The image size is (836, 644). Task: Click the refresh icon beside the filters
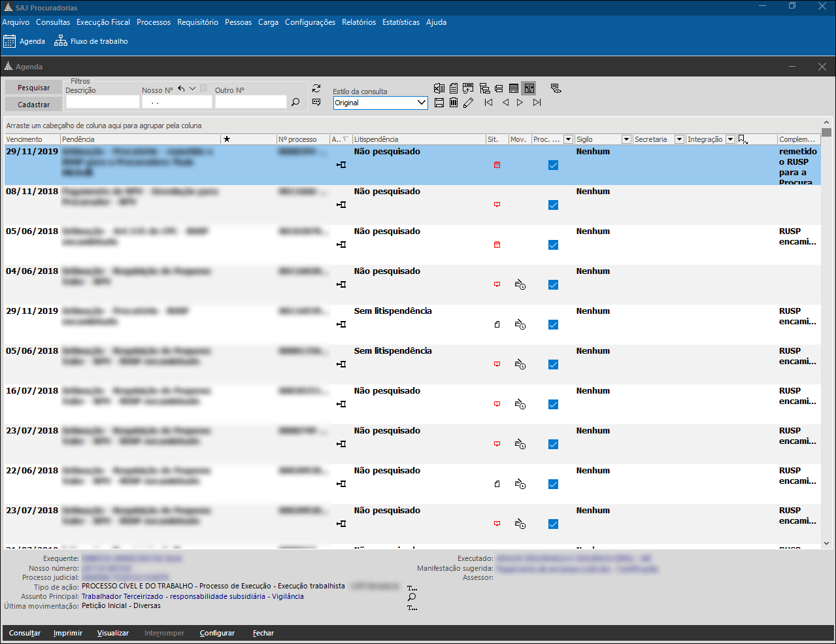tap(316, 88)
